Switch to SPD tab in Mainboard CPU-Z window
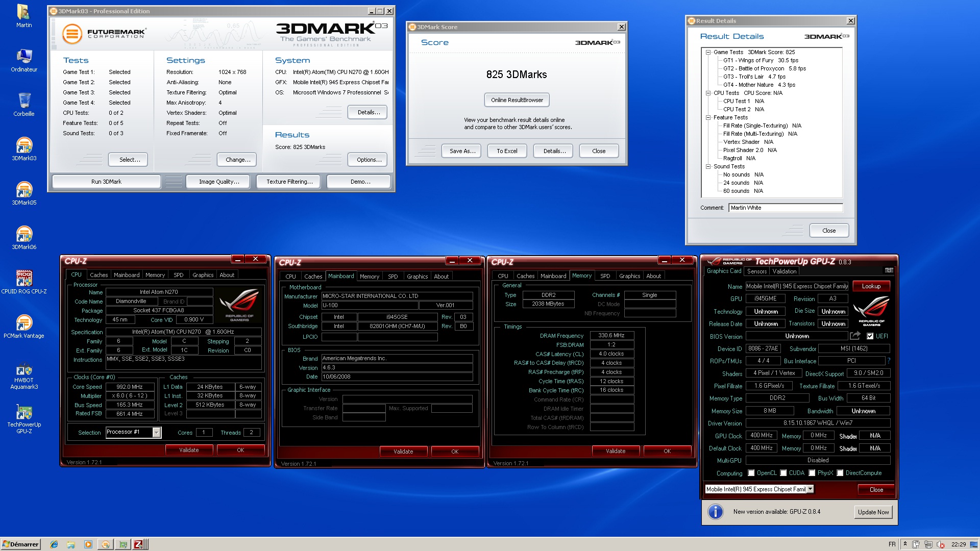The width and height of the screenshot is (980, 551). pos(393,276)
